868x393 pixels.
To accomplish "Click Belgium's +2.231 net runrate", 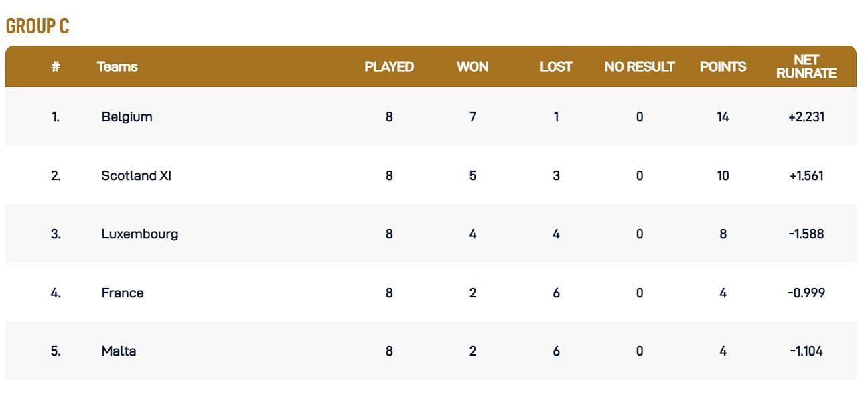I will coord(806,116).
